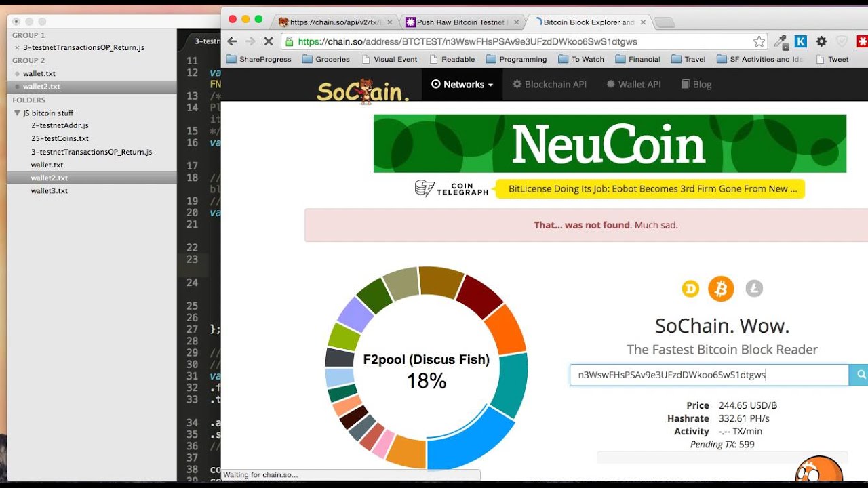This screenshot has width=868, height=488.
Task: Click the SoChain logo
Action: click(363, 91)
